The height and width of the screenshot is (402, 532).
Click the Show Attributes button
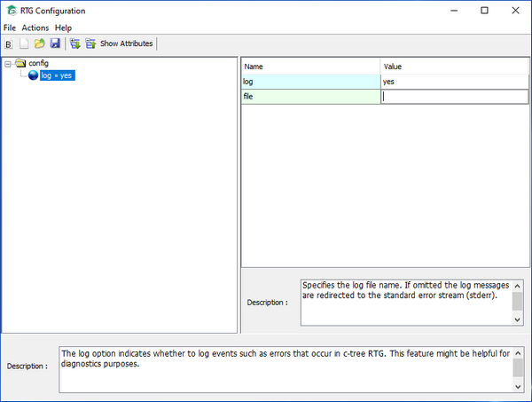tap(126, 43)
